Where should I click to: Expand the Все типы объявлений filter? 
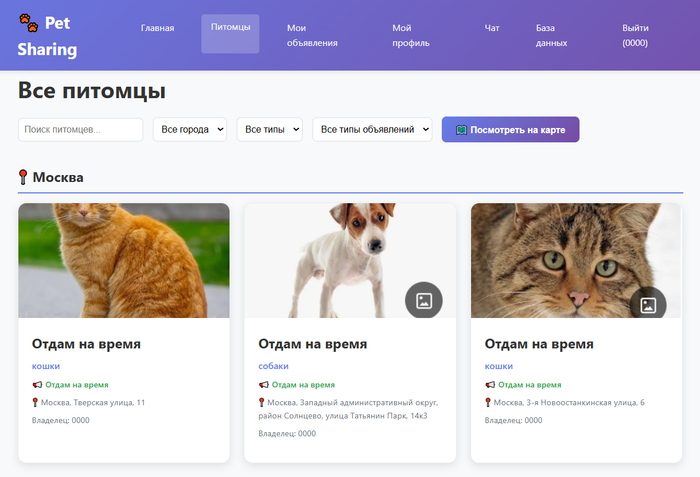point(372,130)
